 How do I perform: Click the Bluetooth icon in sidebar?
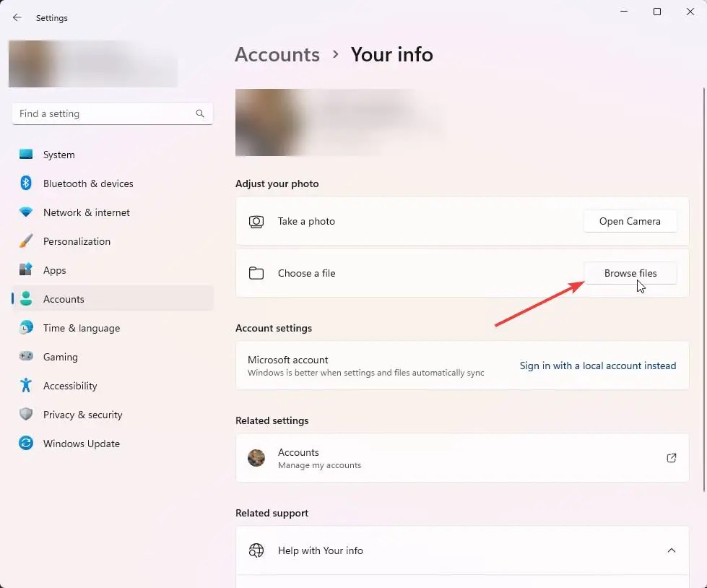pos(26,183)
